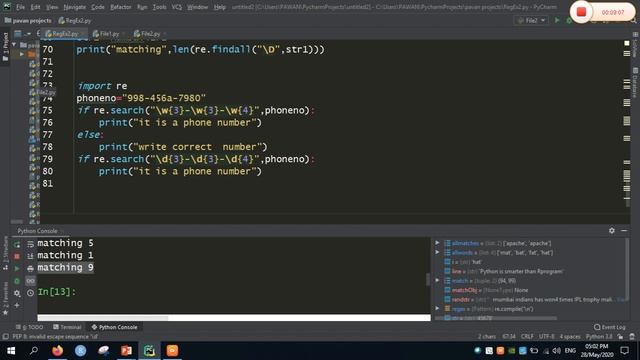640x360 pixels.
Task: Open Firefox from the taskbar
Action: [58, 351]
